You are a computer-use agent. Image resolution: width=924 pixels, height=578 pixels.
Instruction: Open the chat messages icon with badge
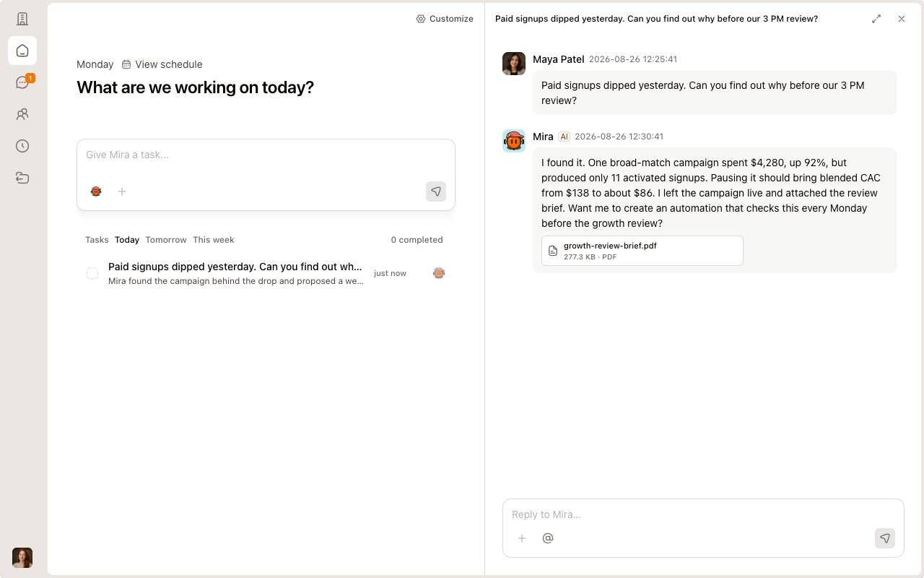22,82
